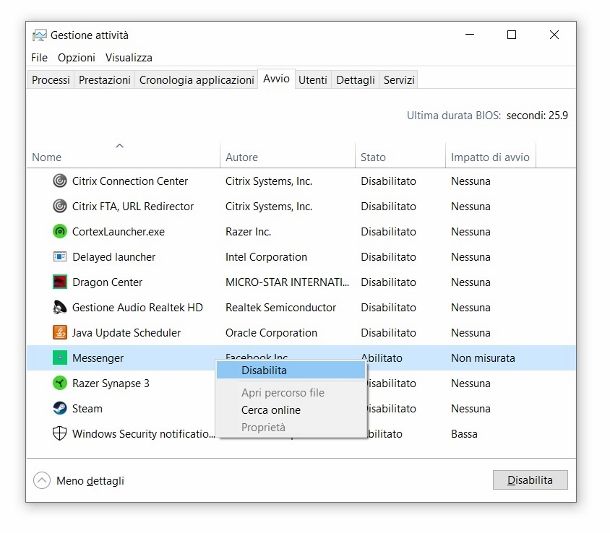This screenshot has width=610, height=533.
Task: Select the Windows Security notification name
Action: coord(144,433)
